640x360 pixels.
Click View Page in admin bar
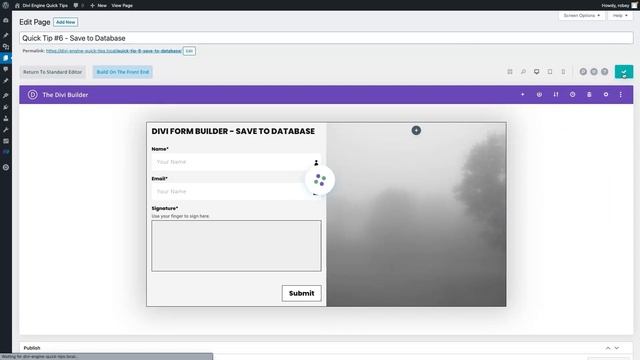(x=122, y=5)
